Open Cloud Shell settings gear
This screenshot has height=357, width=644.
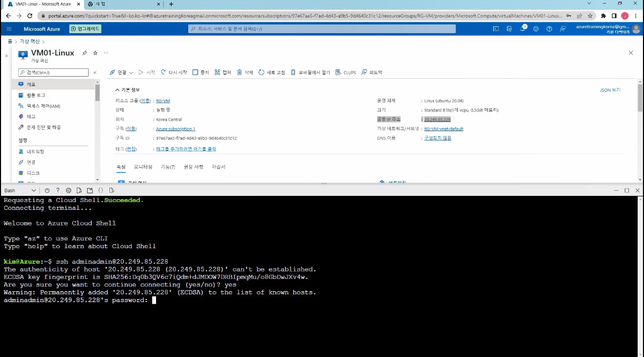(68, 190)
